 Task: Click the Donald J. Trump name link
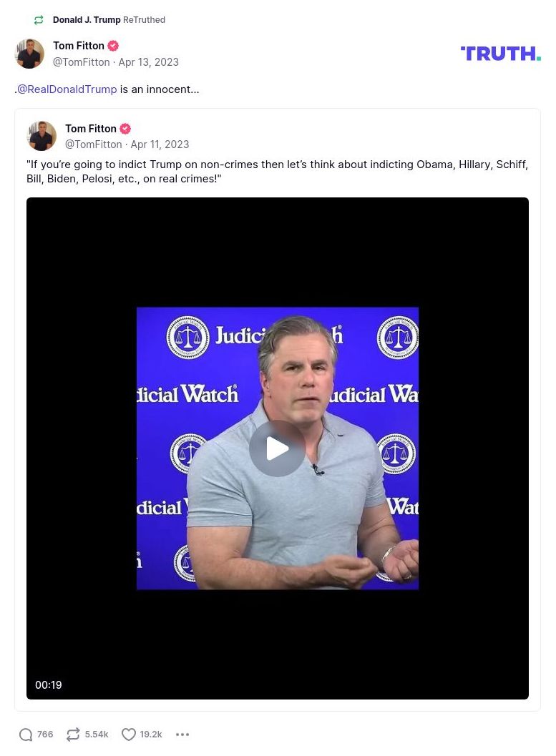pos(87,20)
